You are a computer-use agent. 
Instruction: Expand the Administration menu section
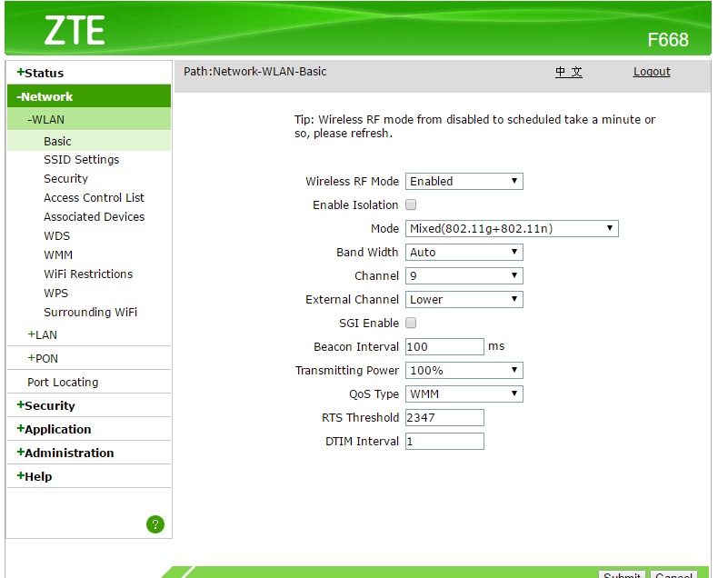click(65, 453)
